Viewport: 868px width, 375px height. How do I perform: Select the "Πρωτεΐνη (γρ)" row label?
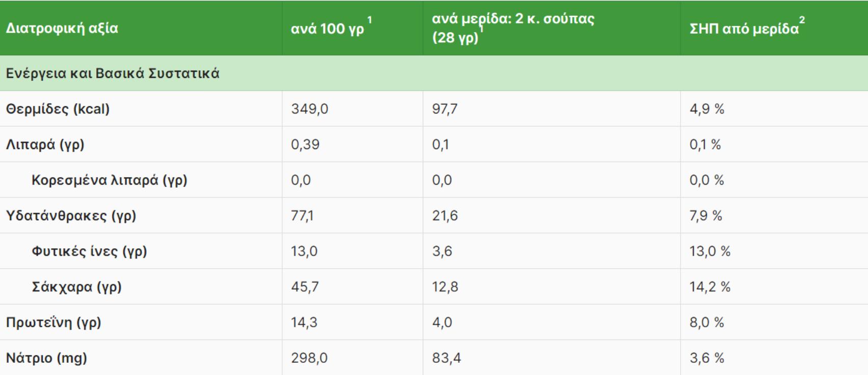click(x=53, y=323)
